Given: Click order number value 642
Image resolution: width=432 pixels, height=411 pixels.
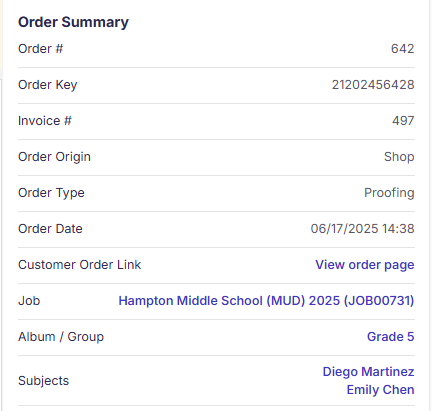Looking at the screenshot, I should tap(403, 49).
